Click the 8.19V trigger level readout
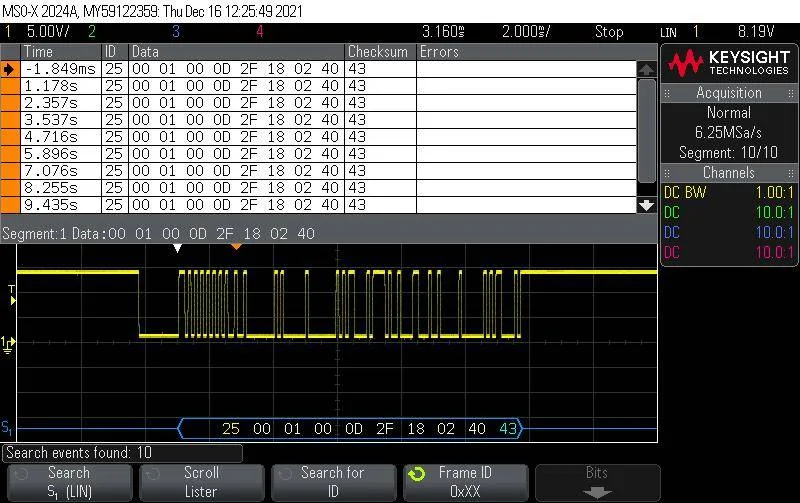The image size is (800, 503). (x=756, y=32)
